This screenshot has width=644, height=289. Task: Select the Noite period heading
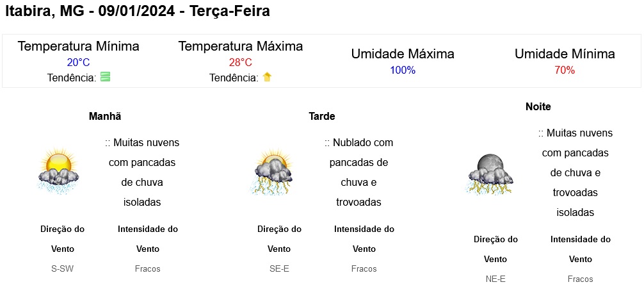(x=538, y=106)
